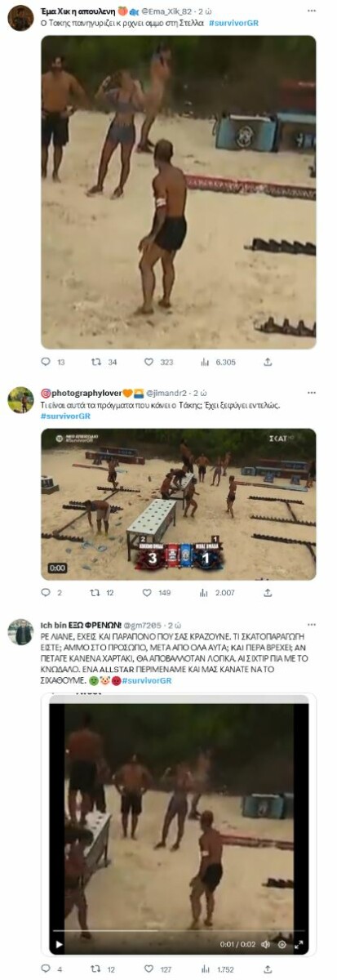Play the video in the third tweet
The image size is (337, 980).
[59, 944]
